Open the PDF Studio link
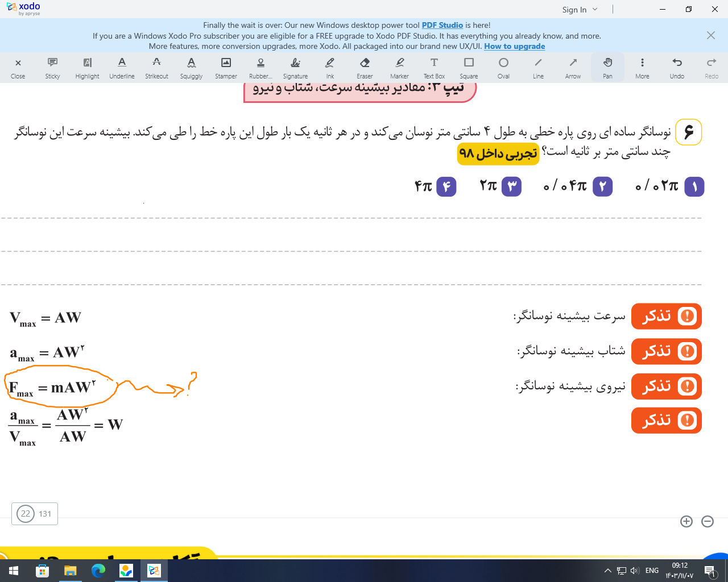This screenshot has height=582, width=728. 442,25
